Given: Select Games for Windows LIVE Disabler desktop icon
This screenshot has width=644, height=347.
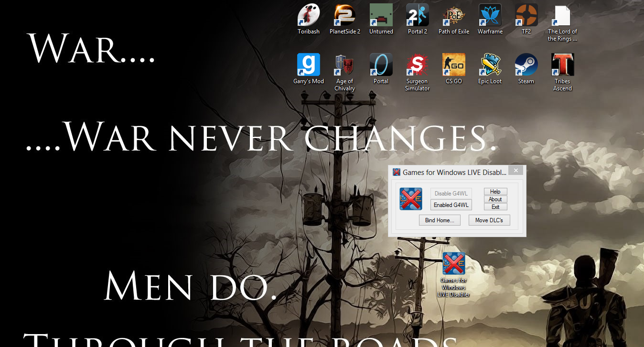Looking at the screenshot, I should tap(454, 275).
